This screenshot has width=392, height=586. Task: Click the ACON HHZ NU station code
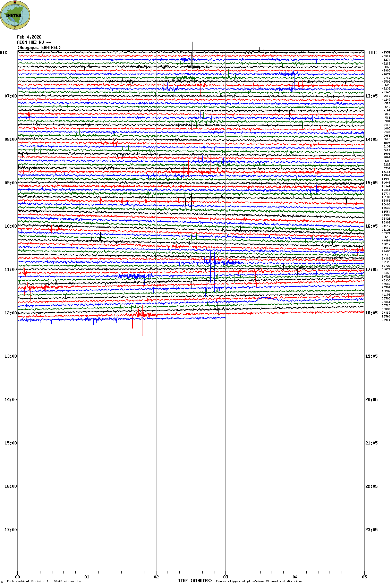(34, 42)
